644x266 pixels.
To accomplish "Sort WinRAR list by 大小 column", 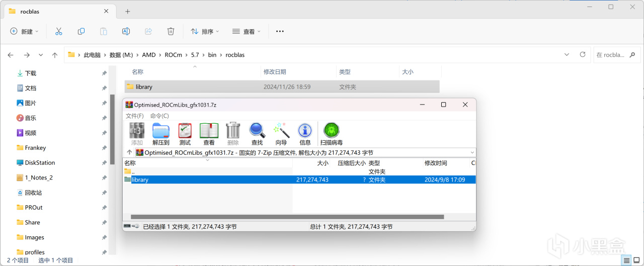I will pos(323,163).
